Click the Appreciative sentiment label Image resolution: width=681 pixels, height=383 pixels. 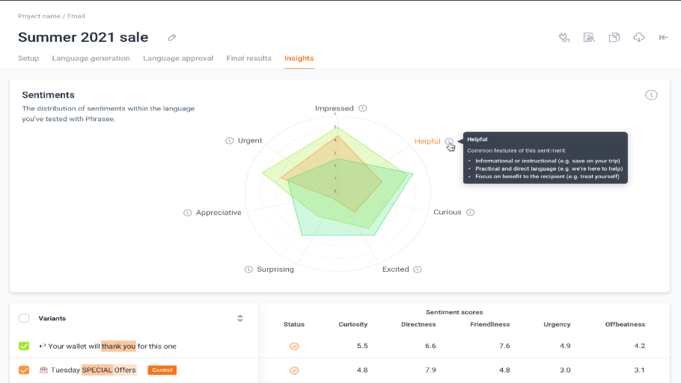(218, 213)
